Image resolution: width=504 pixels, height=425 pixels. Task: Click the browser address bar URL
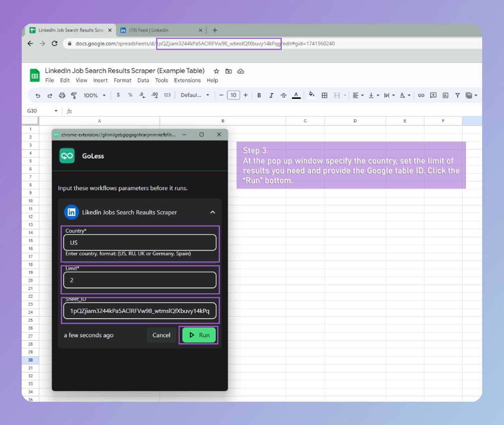point(205,44)
